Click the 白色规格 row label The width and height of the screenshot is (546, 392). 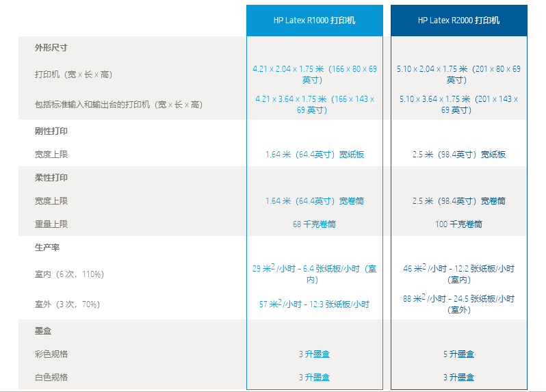pyautogui.click(x=51, y=378)
